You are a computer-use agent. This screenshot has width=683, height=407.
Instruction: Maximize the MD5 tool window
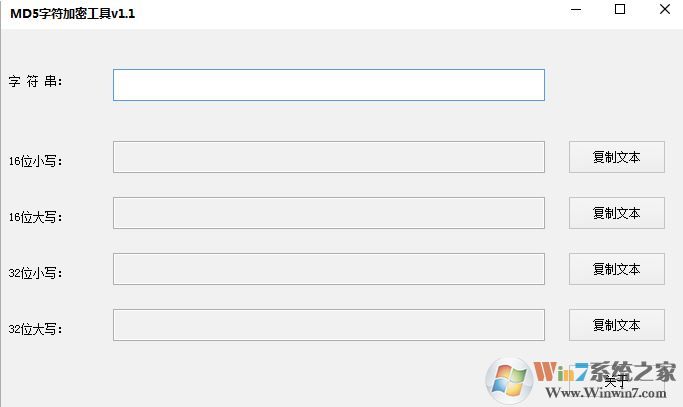coord(620,10)
